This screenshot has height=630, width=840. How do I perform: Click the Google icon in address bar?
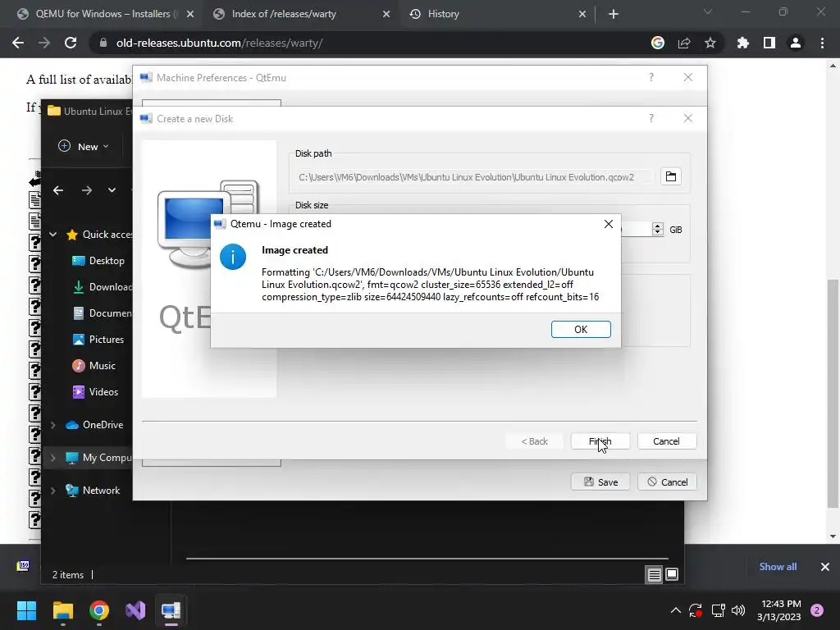click(x=658, y=43)
